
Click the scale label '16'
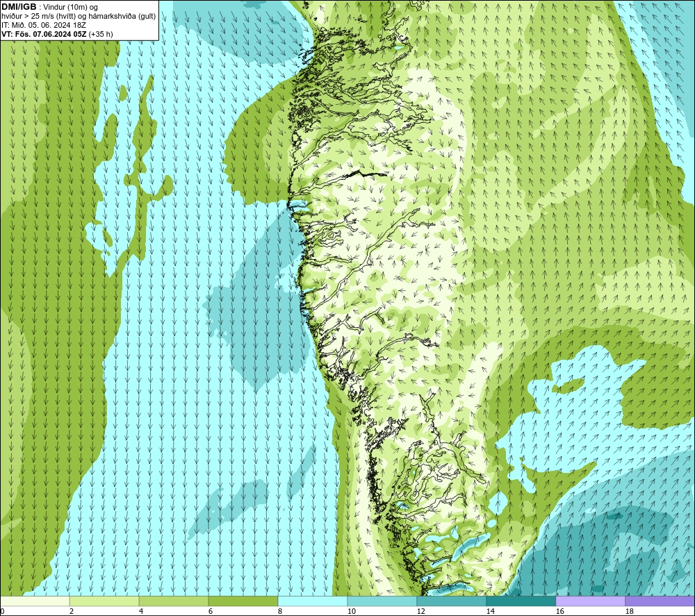559,612
